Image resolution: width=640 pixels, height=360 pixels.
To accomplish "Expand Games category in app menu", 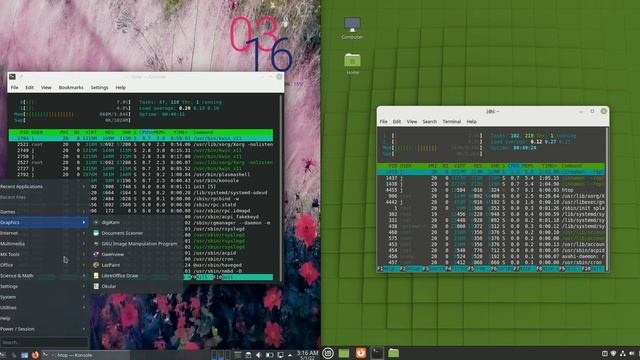I will pos(44,212).
